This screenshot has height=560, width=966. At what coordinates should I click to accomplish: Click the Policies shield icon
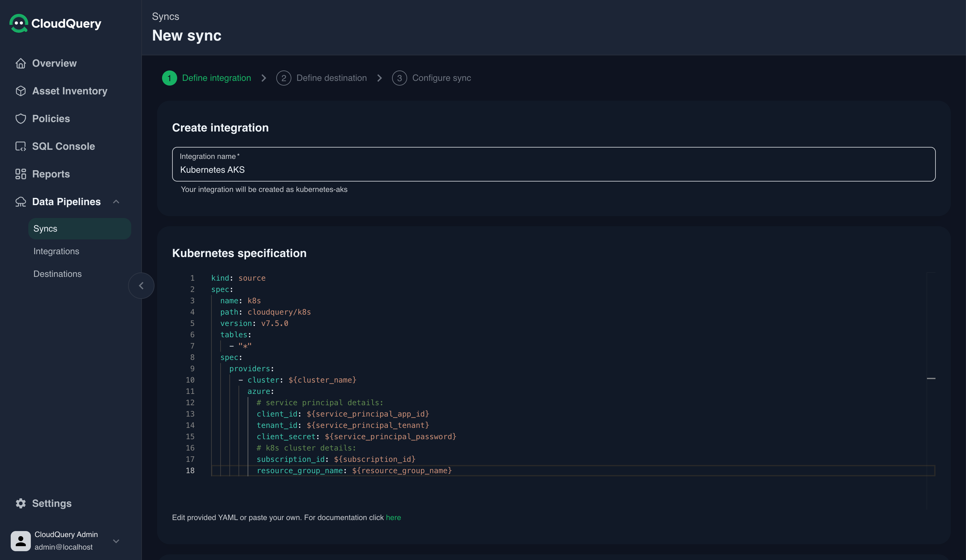[x=21, y=118]
